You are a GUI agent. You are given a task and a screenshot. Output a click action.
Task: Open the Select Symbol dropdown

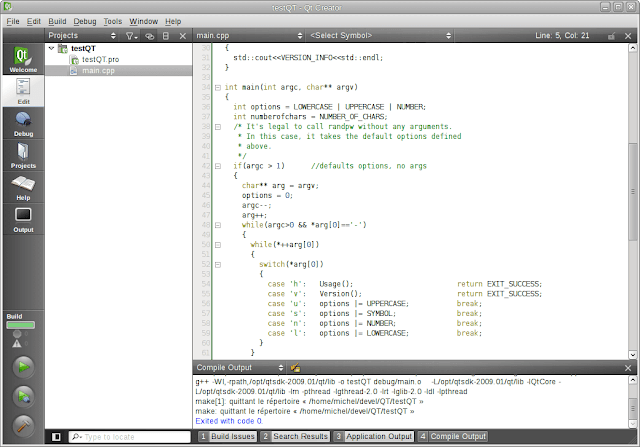tap(380, 36)
